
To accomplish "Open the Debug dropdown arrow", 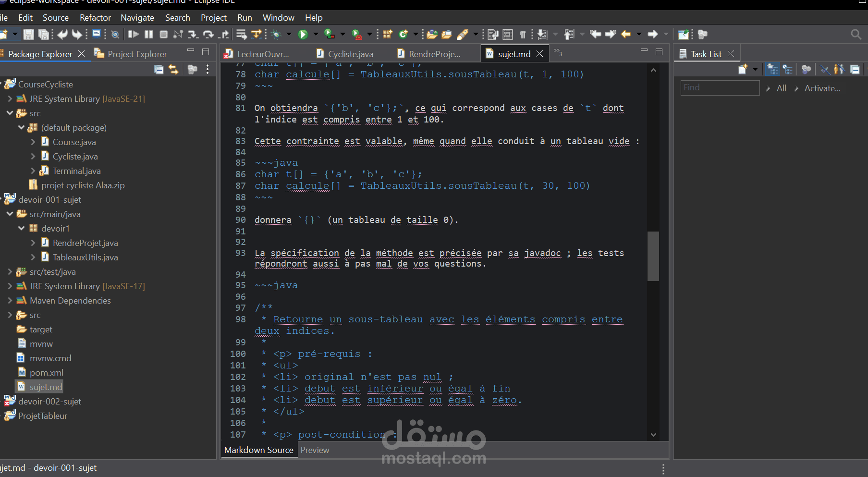I will click(x=289, y=35).
